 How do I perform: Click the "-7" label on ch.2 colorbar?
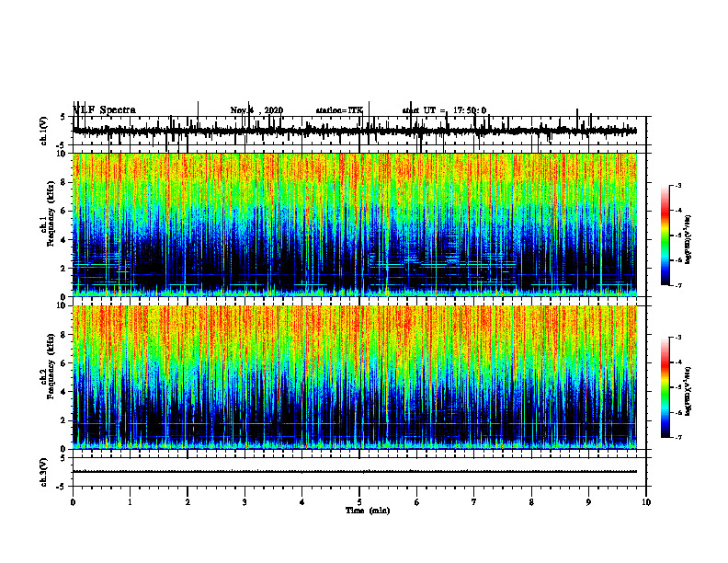click(x=678, y=438)
